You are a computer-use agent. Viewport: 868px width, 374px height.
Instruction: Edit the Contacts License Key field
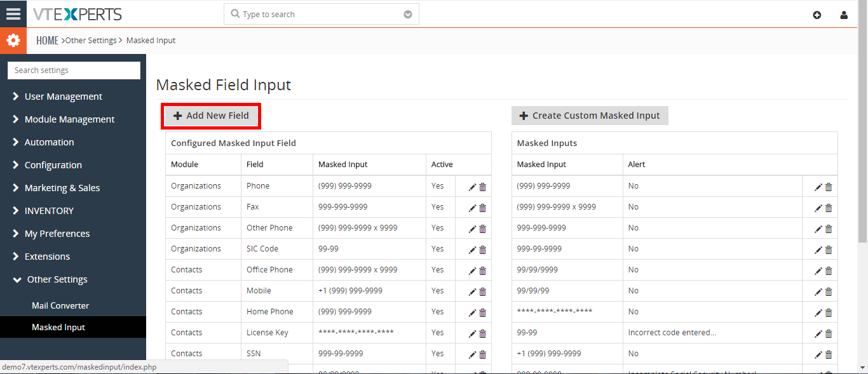coord(472,334)
